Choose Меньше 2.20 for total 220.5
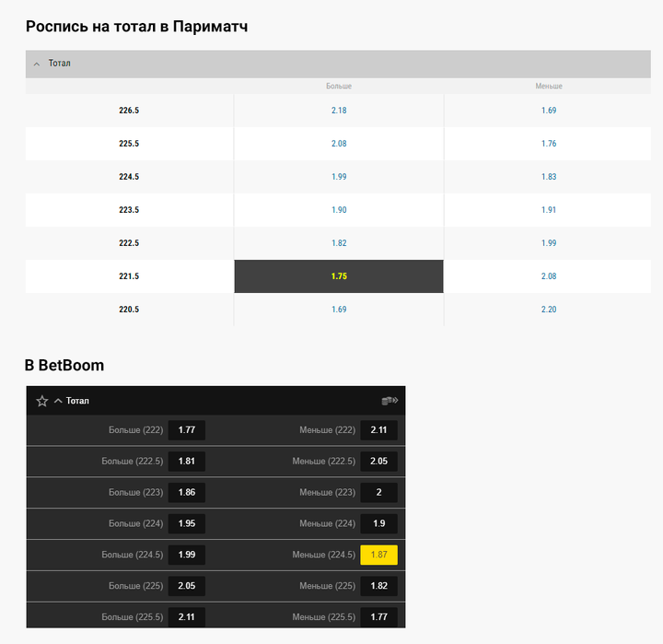 [549, 310]
